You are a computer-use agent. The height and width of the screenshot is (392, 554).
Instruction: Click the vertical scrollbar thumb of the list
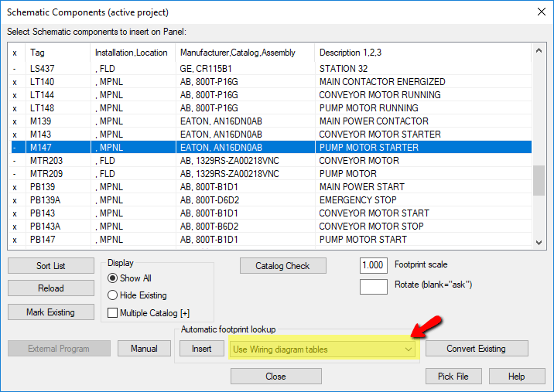[x=539, y=180]
